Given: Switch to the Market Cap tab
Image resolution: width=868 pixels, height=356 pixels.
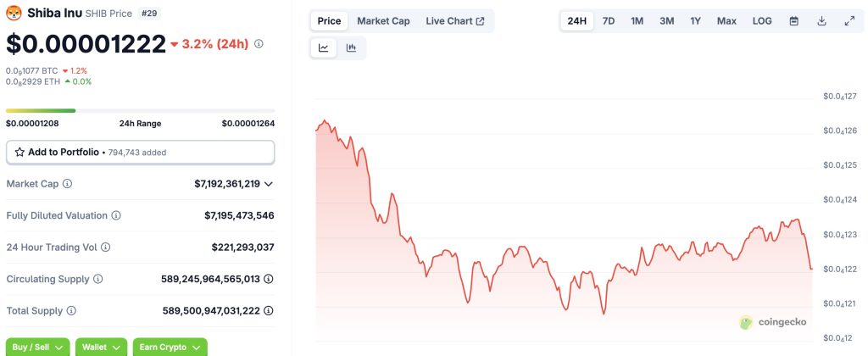Looking at the screenshot, I should [x=383, y=21].
